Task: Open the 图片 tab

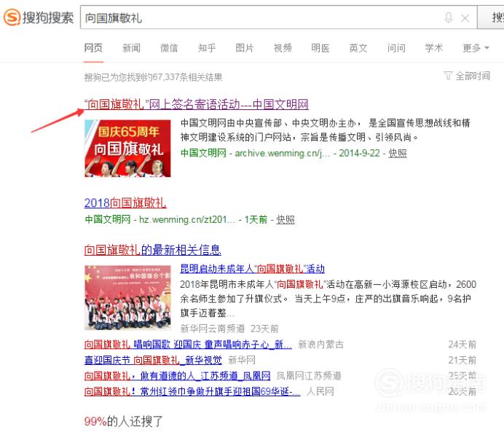Action: coord(245,48)
